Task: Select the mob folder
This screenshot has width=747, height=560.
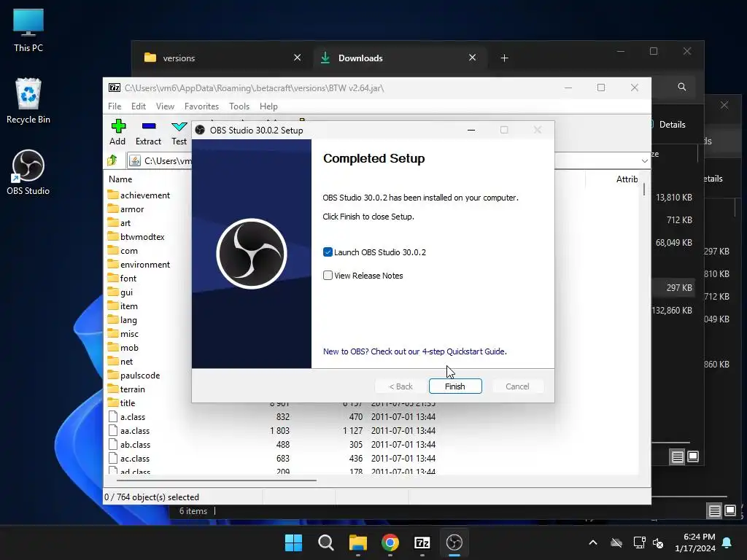Action: 123,347
